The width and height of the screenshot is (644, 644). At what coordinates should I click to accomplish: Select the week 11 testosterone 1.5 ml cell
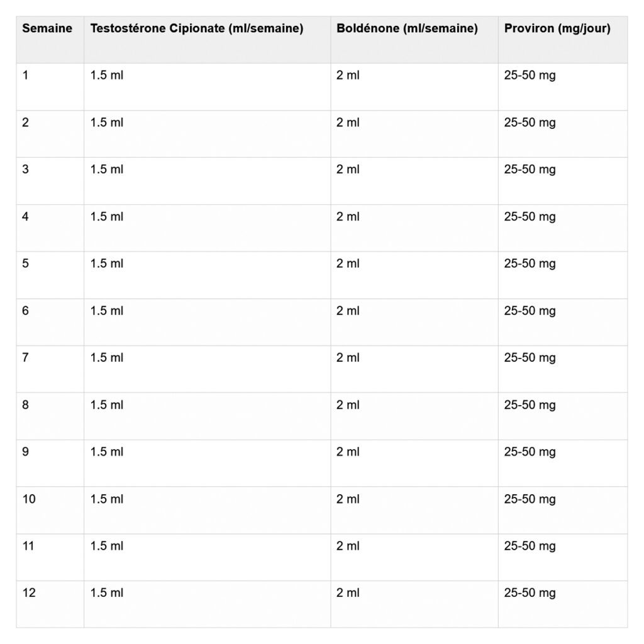click(107, 546)
